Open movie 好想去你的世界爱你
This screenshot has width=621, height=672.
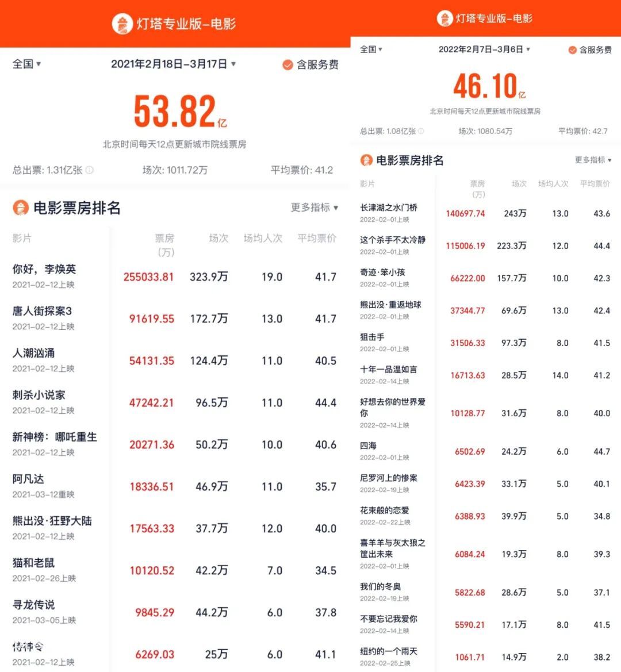tap(393, 407)
